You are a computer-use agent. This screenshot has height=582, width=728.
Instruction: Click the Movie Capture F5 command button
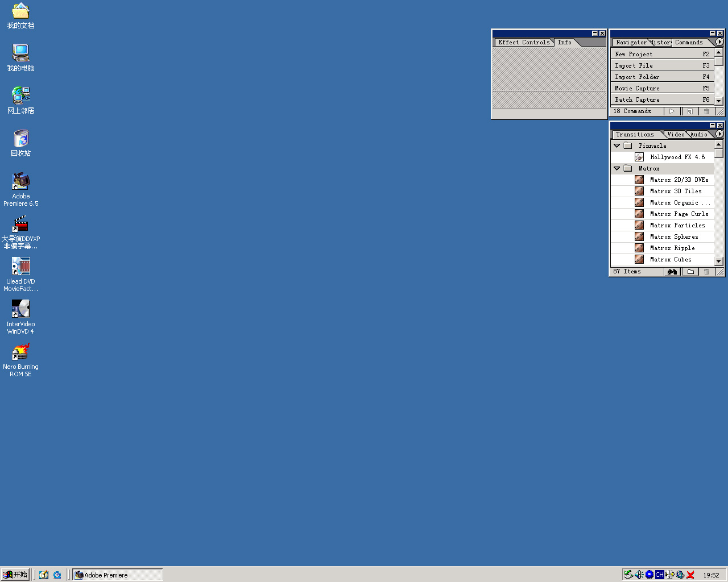coord(663,88)
